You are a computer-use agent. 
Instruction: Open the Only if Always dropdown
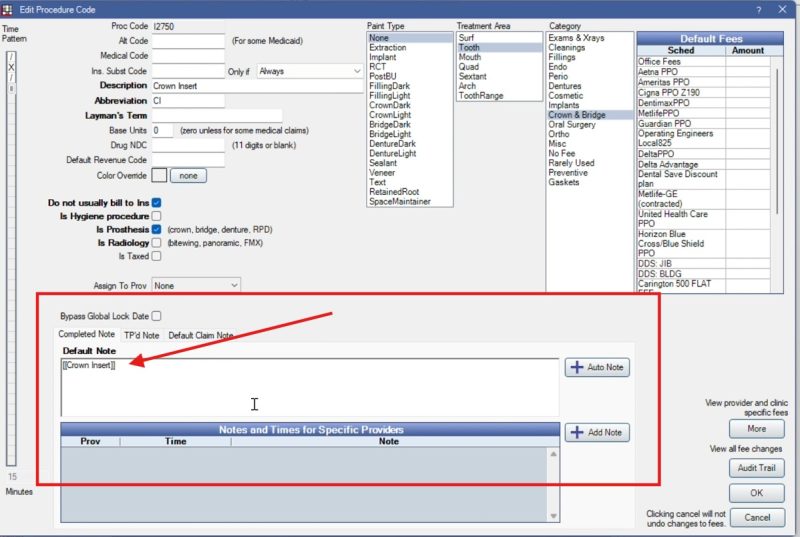310,71
